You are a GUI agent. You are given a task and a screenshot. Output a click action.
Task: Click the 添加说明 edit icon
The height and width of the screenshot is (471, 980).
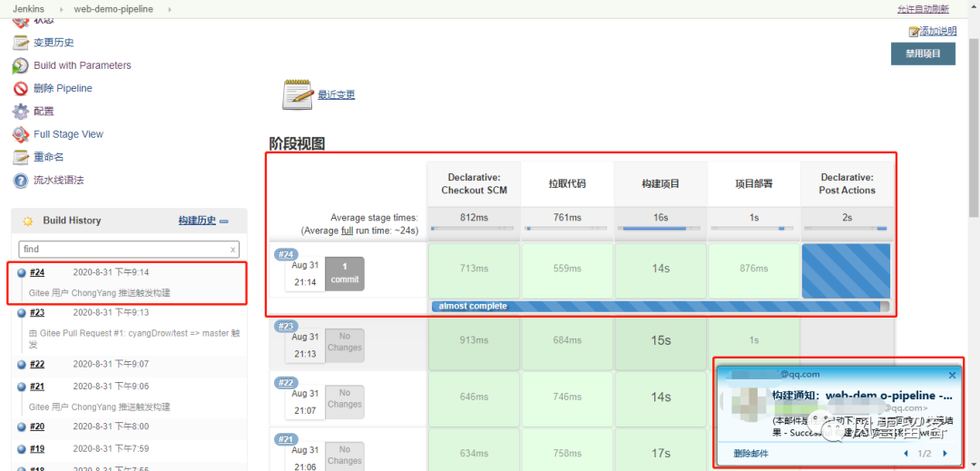point(914,31)
